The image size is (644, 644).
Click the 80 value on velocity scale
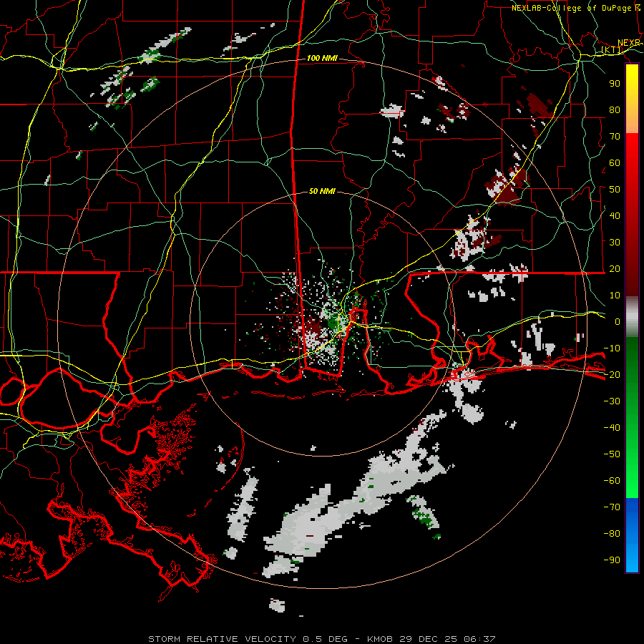pyautogui.click(x=615, y=110)
